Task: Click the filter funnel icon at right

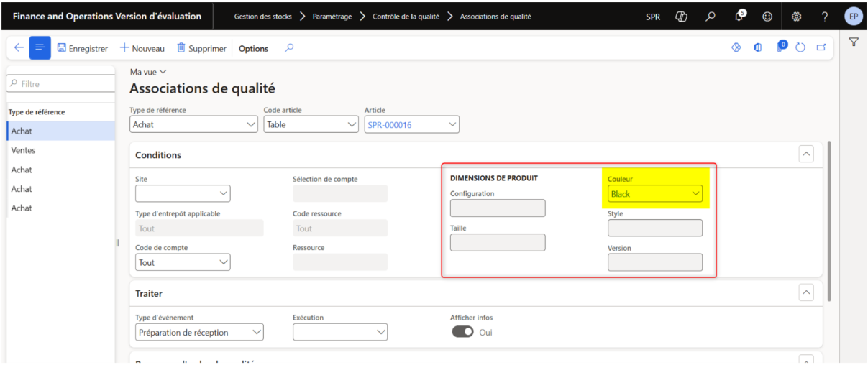Action: point(854,42)
